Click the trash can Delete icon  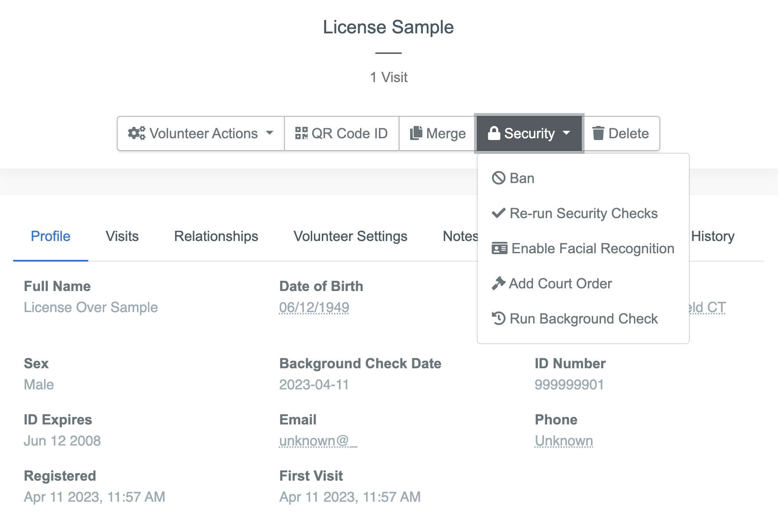click(598, 133)
